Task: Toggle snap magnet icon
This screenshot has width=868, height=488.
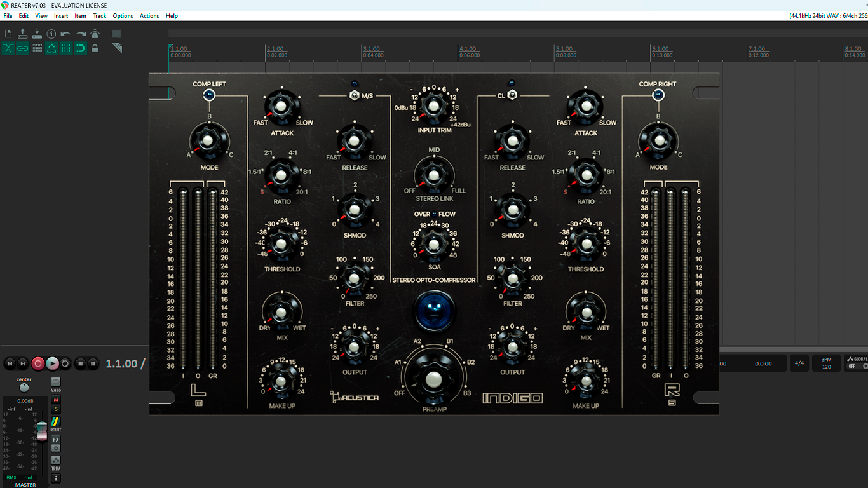Action: point(81,48)
